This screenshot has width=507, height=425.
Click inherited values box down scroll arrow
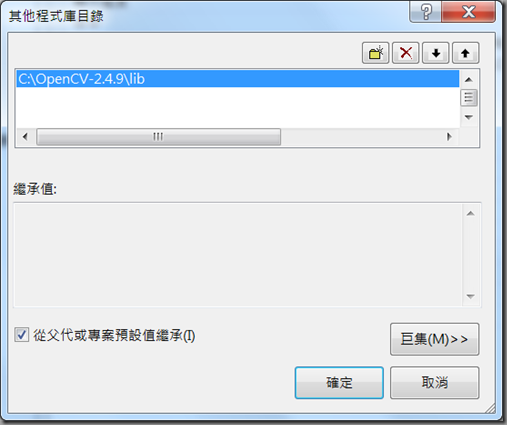pyautogui.click(x=470, y=296)
